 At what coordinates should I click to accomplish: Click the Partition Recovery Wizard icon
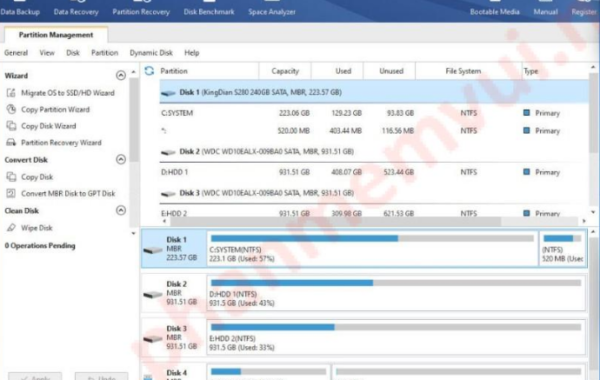point(11,142)
